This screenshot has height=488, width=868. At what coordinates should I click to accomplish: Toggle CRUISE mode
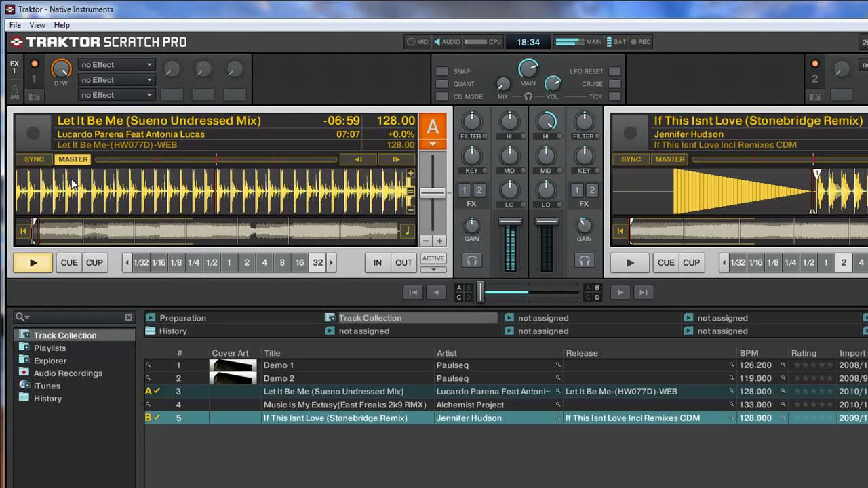[x=614, y=84]
